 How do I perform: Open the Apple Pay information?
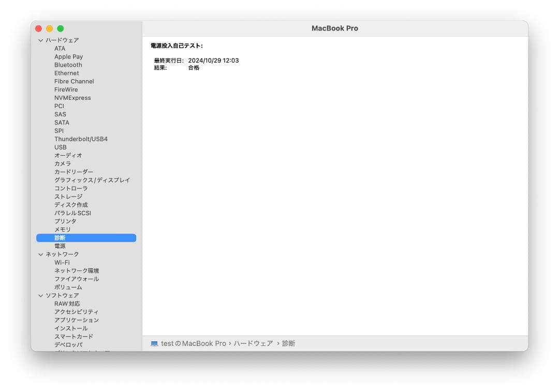(68, 56)
